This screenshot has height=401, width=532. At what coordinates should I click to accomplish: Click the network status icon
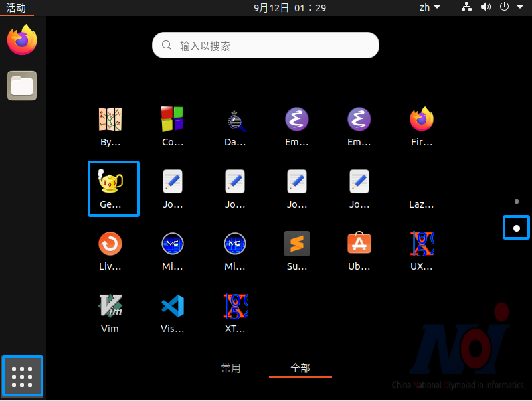pyautogui.click(x=466, y=7)
